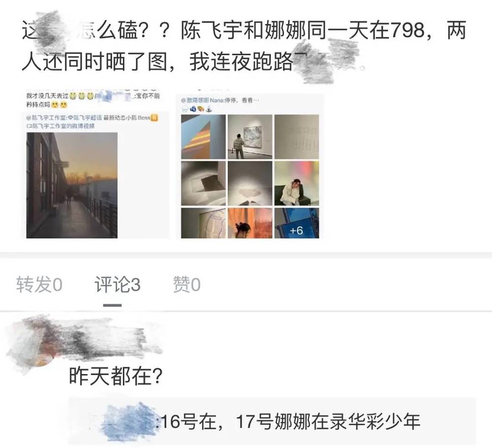Tap the reply mentioning 华彩少年
The height and width of the screenshot is (448, 492).
coord(272,421)
